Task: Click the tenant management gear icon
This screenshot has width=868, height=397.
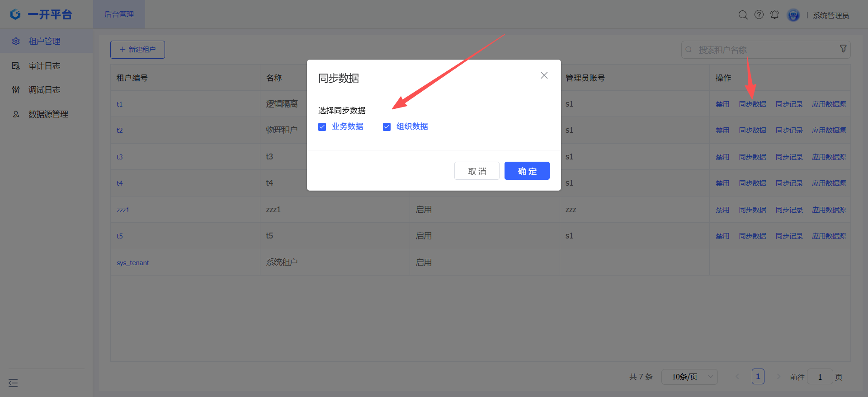Action: tap(16, 41)
